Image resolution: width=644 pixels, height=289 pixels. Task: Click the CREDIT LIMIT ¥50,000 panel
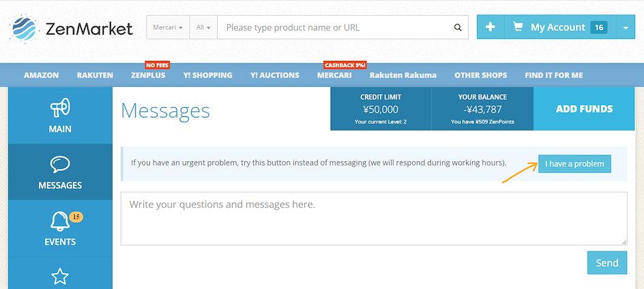pos(381,109)
